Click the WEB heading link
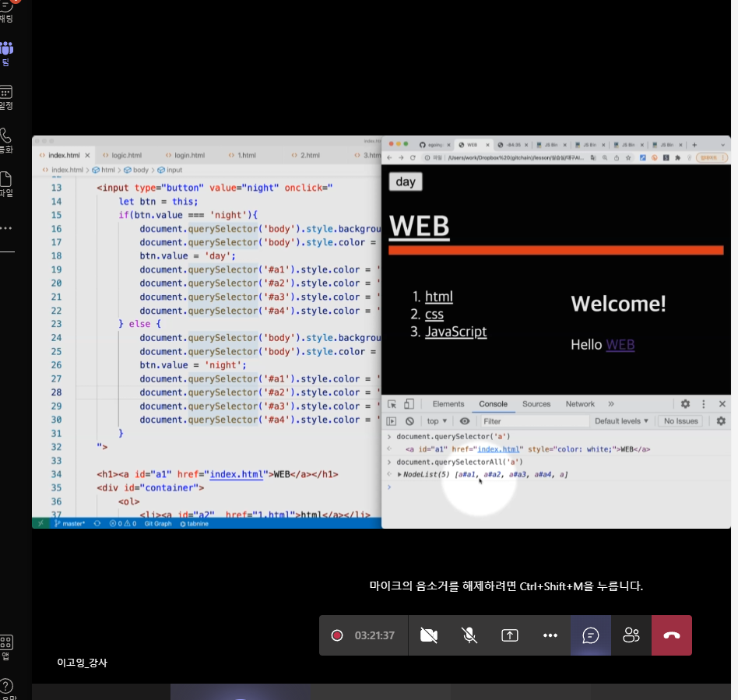 tap(419, 227)
